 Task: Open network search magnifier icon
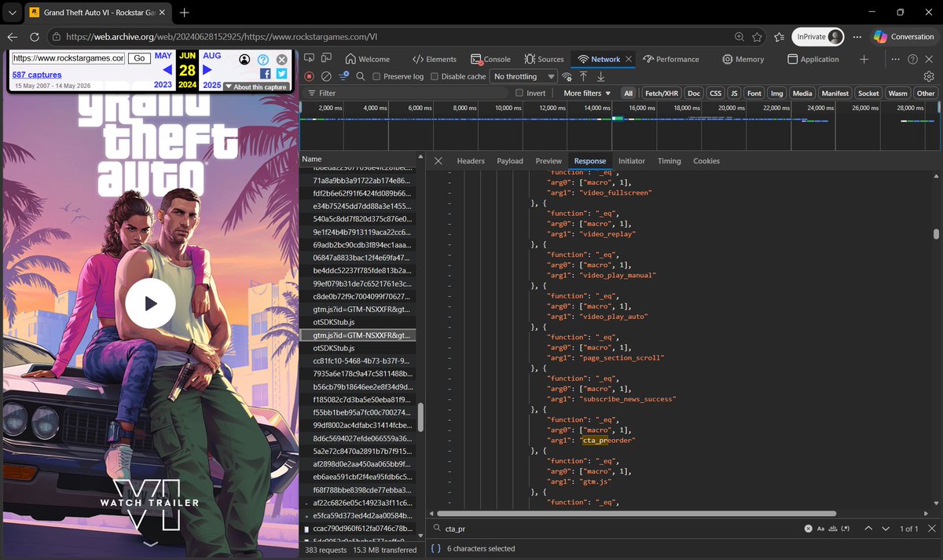(x=361, y=76)
